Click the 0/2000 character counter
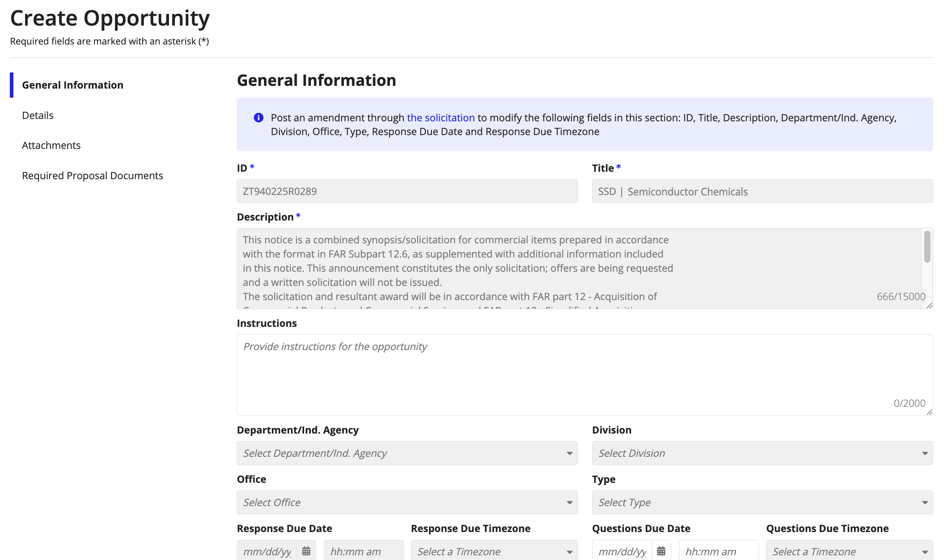 click(x=909, y=403)
